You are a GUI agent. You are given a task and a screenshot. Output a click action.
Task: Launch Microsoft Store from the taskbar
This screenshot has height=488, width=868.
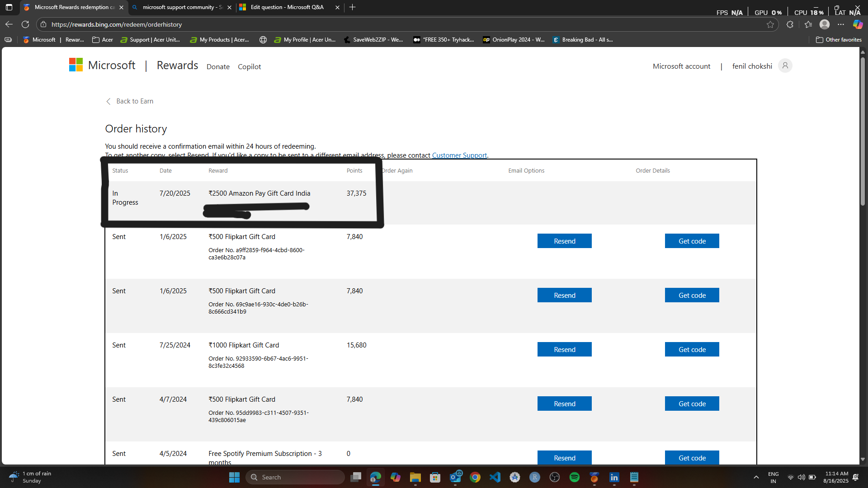click(435, 477)
